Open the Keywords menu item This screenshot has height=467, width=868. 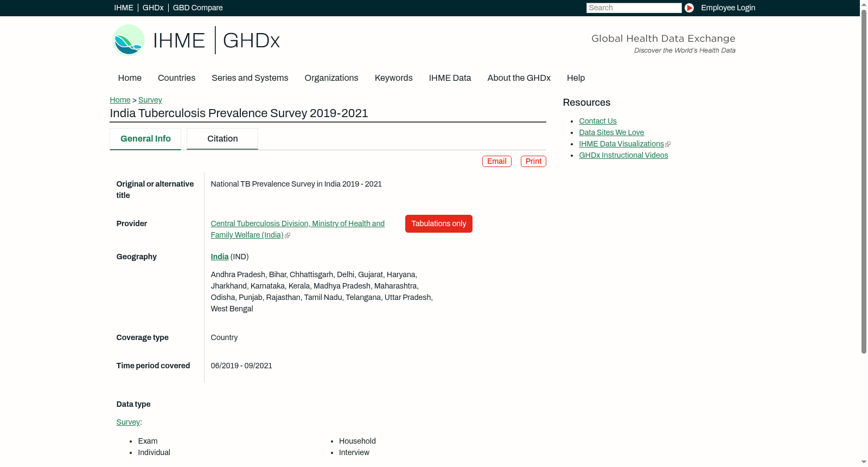[394, 78]
